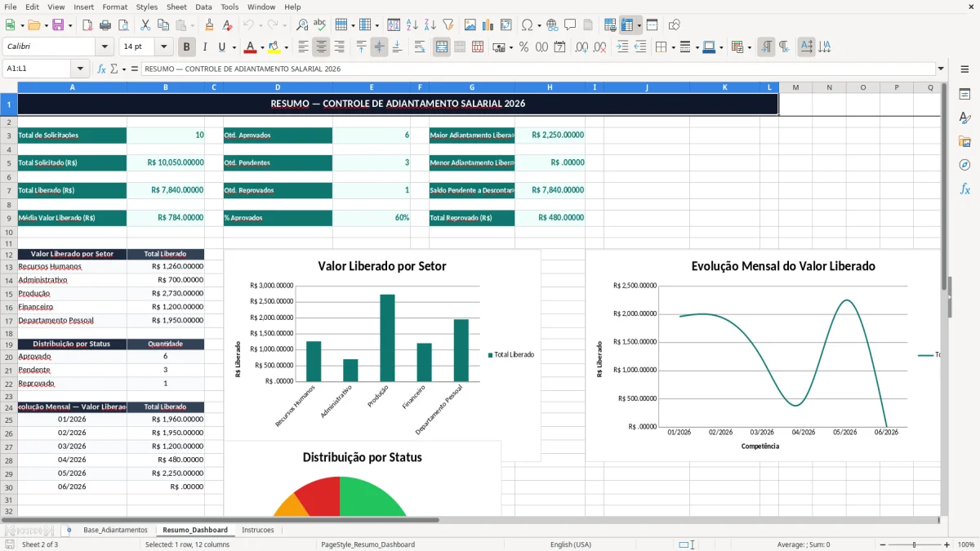
Task: Click Add Decimal Place icon
Action: coord(581,47)
